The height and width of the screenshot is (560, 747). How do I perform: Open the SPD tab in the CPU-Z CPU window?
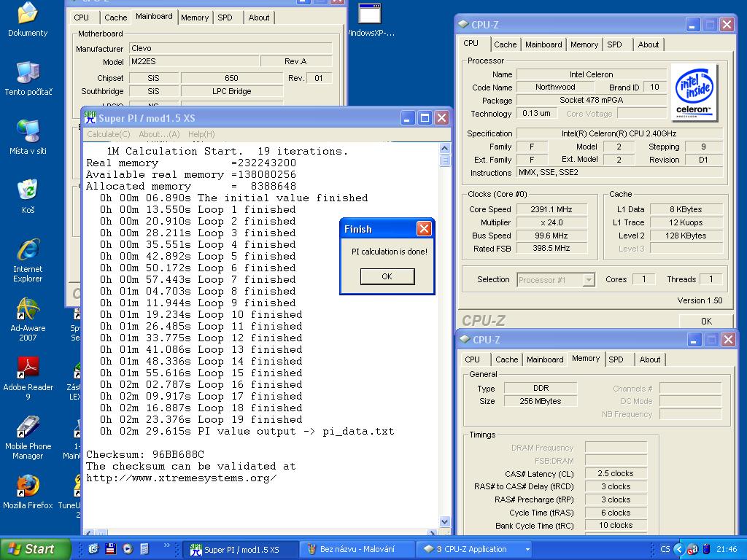(x=614, y=44)
